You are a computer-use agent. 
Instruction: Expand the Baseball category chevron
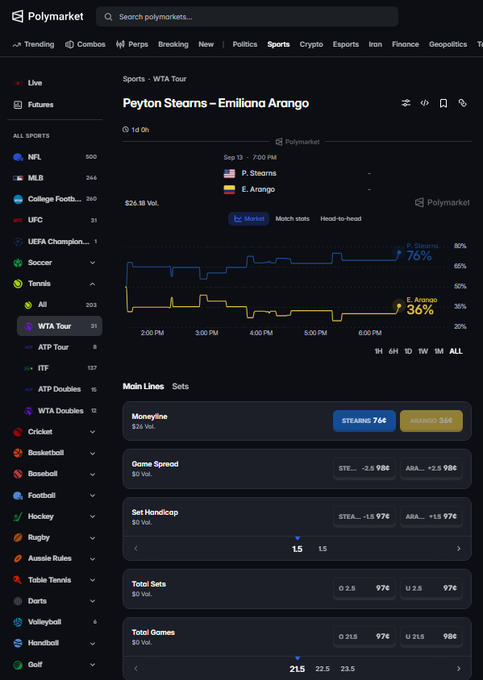click(92, 474)
